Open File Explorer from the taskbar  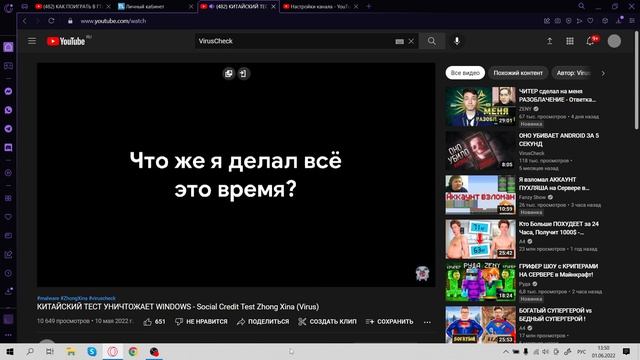pos(71,352)
